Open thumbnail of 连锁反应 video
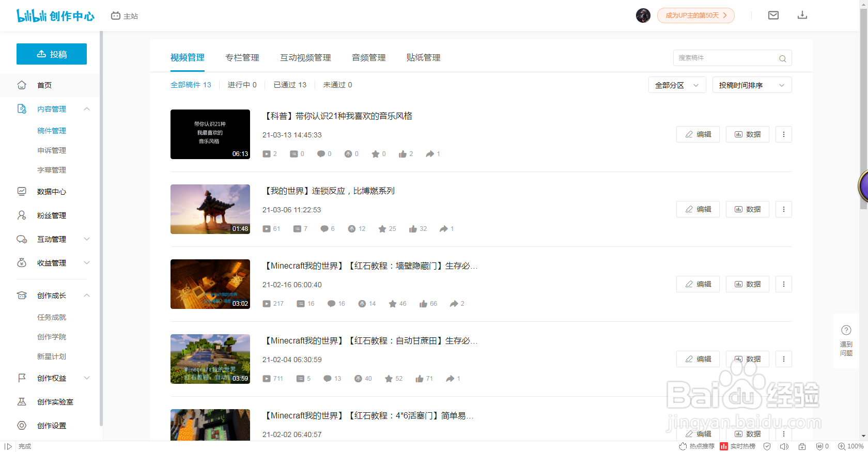 (210, 209)
